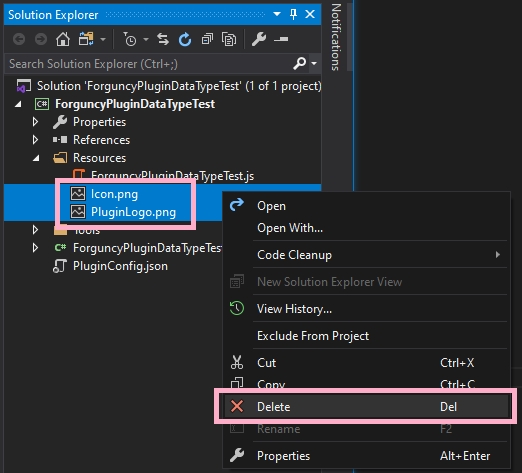Expand the References node
Screen dimensions: 522x473
pyautogui.click(x=35, y=140)
